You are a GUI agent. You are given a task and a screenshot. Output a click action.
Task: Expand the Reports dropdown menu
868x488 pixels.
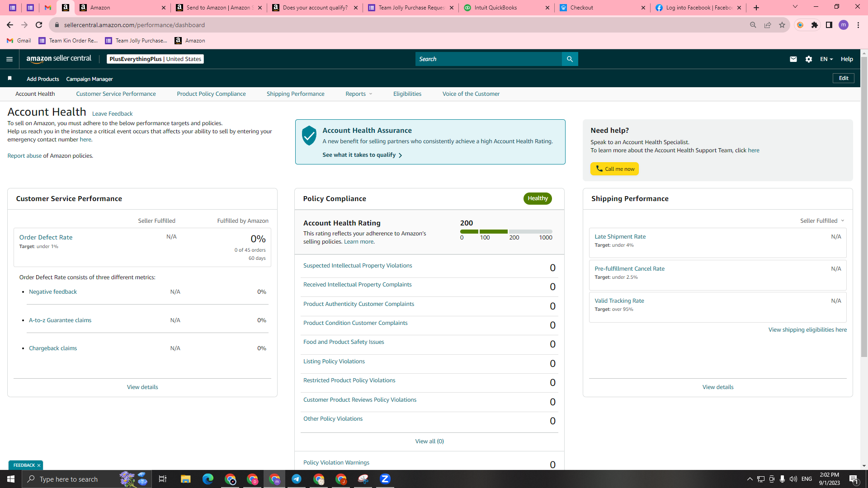click(359, 94)
